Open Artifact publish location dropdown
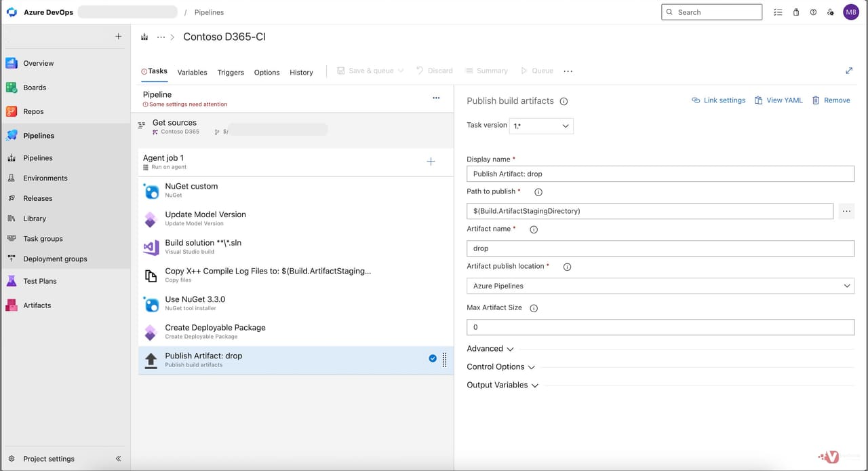This screenshot has height=471, width=868. 660,286
